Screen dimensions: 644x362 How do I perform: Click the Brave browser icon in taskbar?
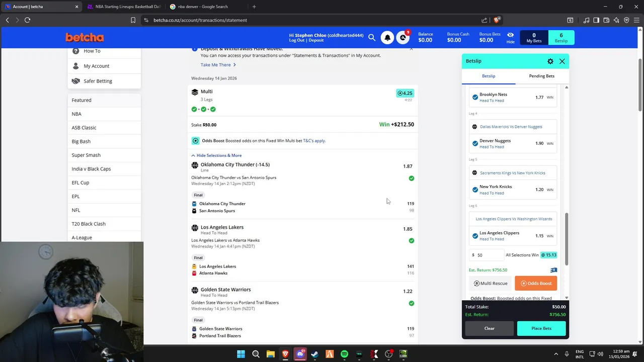pyautogui.click(x=285, y=354)
